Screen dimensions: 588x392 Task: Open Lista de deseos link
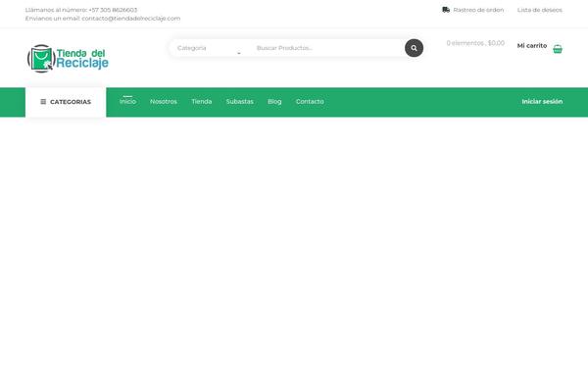click(540, 10)
